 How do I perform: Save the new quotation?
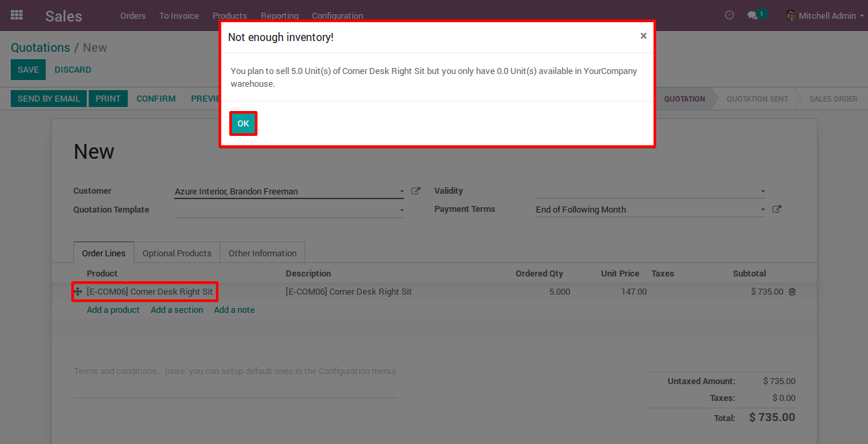(28, 70)
